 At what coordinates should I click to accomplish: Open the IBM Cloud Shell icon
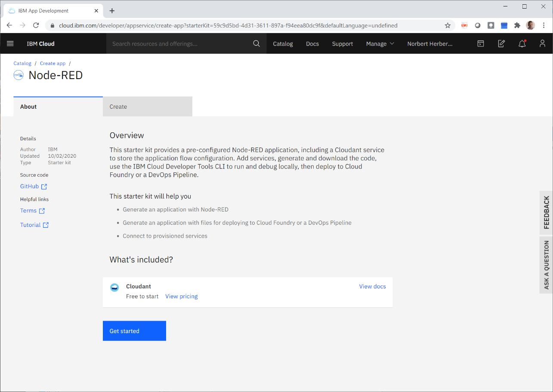[x=481, y=43]
